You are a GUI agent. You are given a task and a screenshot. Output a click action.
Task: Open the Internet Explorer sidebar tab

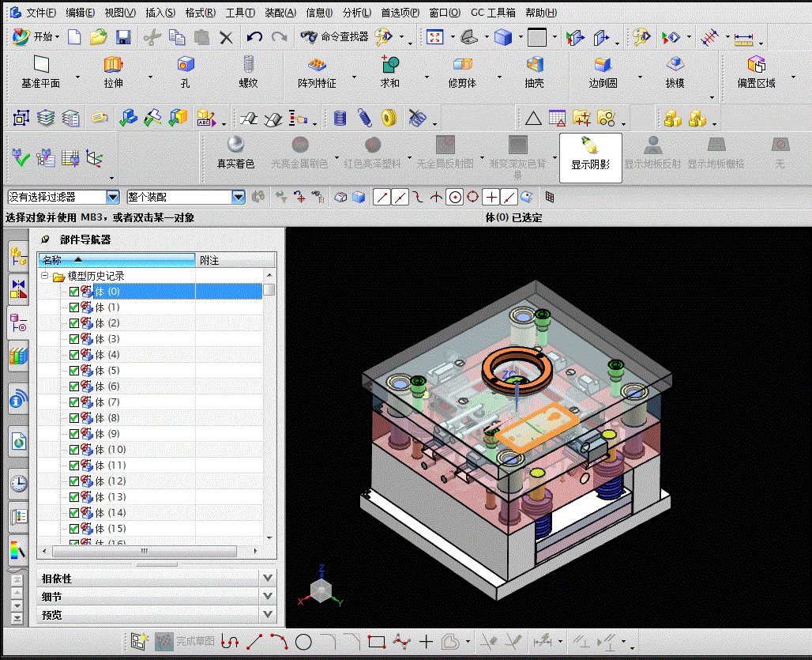click(19, 442)
